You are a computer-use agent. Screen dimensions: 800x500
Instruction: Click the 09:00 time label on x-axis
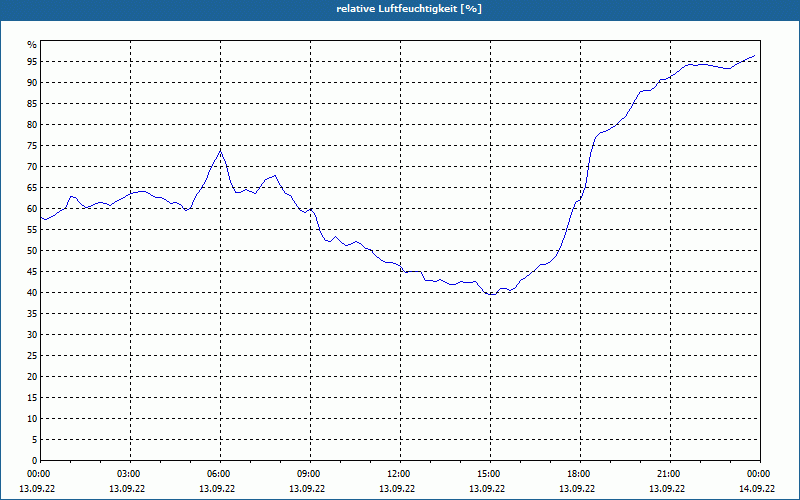[308, 474]
